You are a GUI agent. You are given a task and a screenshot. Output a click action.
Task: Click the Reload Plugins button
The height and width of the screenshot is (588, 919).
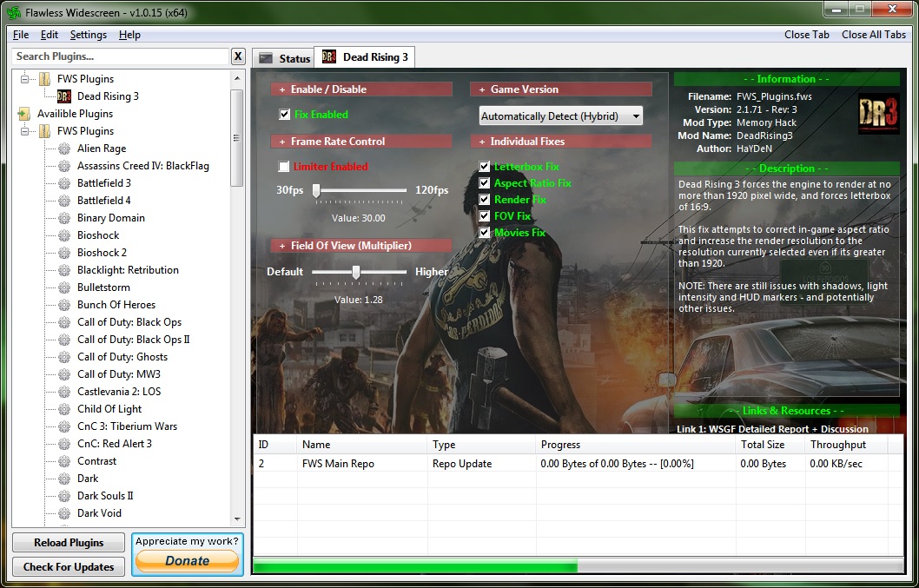tap(69, 543)
